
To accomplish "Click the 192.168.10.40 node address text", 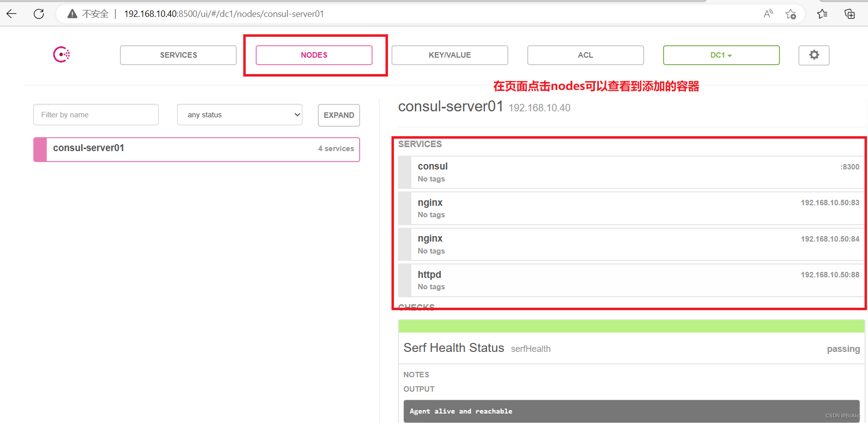I will 539,108.
